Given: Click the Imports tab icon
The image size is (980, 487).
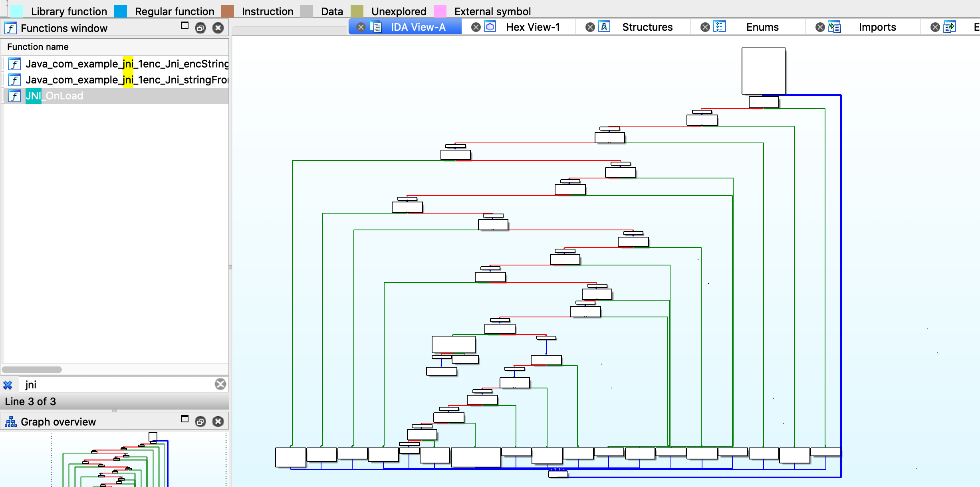Looking at the screenshot, I should pyautogui.click(x=835, y=27).
